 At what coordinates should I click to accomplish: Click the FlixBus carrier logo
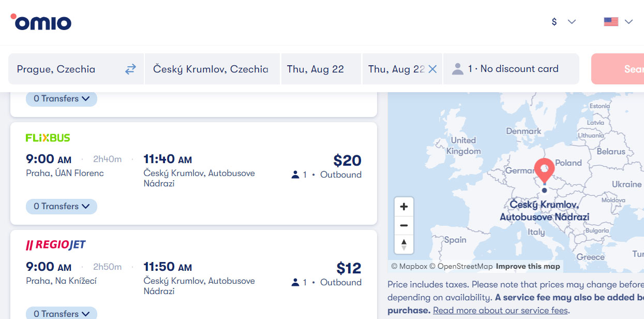pos(48,138)
